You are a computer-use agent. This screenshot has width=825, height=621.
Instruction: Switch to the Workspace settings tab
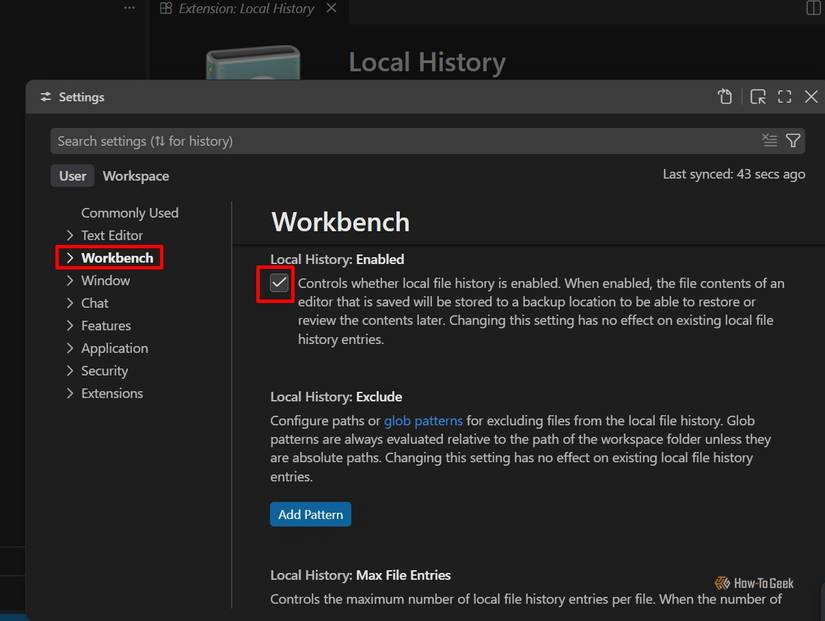click(136, 176)
